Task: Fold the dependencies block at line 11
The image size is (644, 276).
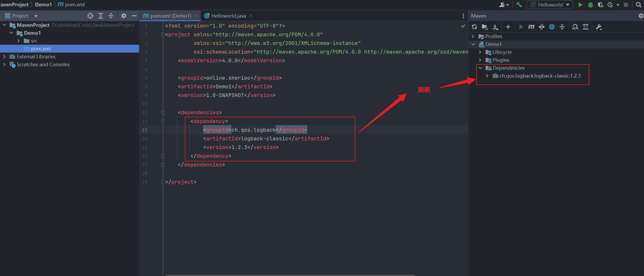Action: 163,113
